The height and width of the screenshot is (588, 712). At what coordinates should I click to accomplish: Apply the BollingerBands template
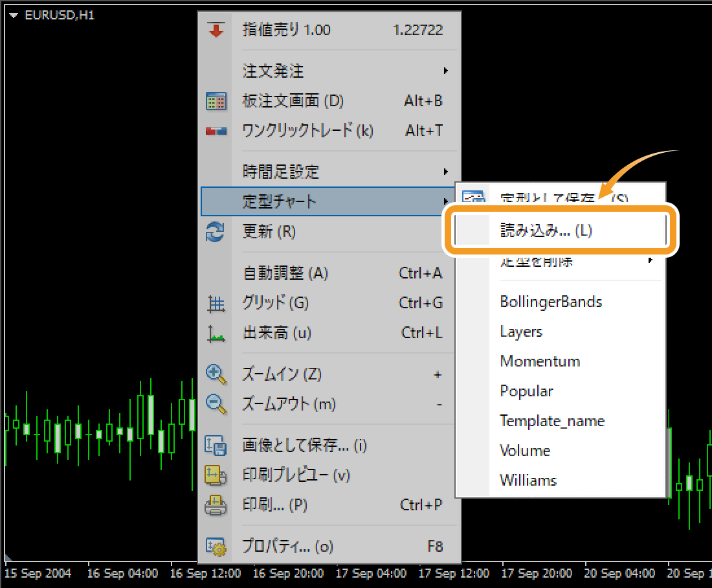pyautogui.click(x=561, y=302)
